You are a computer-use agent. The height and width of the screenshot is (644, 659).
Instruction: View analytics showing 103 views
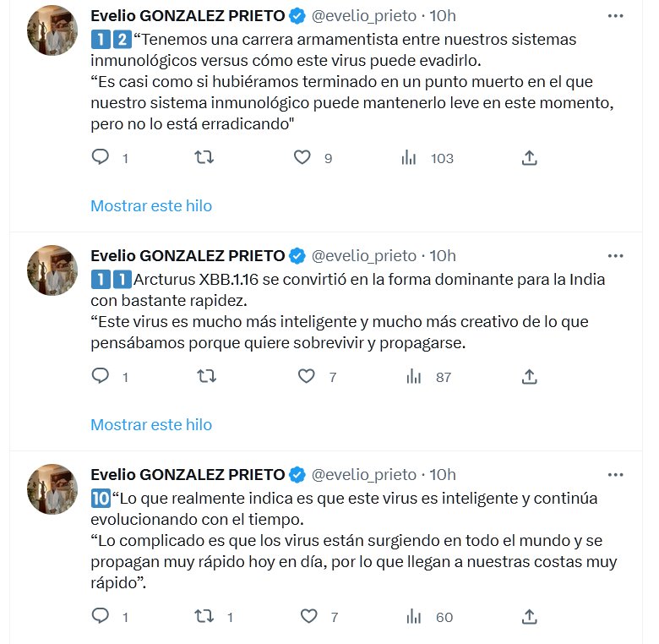click(x=410, y=157)
